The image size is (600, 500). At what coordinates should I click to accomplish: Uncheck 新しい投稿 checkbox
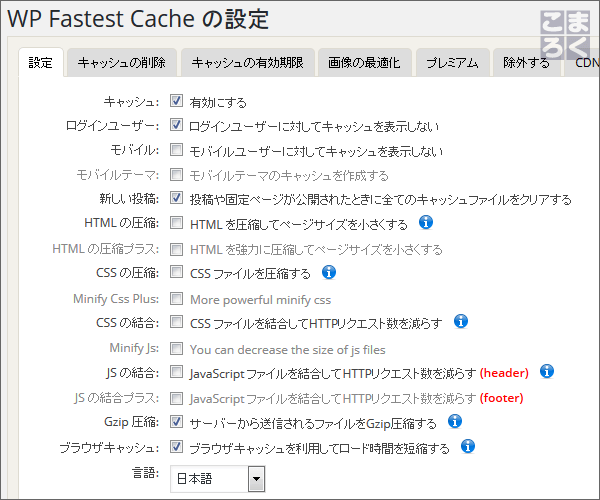pyautogui.click(x=176, y=198)
